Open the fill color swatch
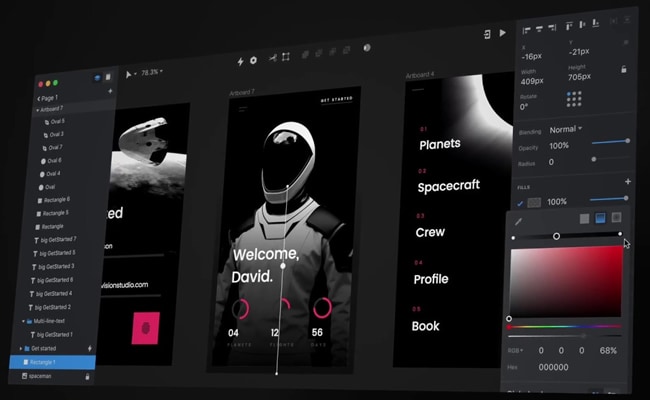Viewport: 650px width, 400px height. [x=534, y=203]
